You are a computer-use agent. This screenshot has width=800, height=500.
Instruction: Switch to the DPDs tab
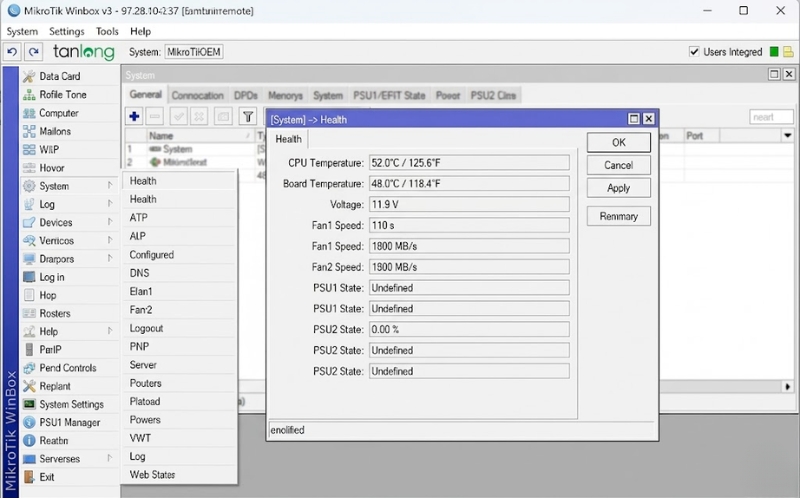[246, 96]
